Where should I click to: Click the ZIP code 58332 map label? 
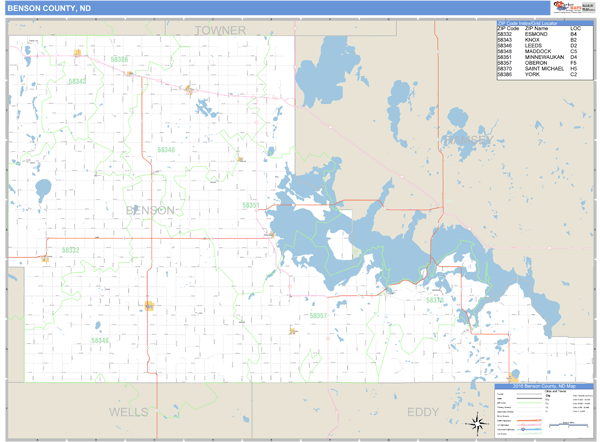pos(70,250)
